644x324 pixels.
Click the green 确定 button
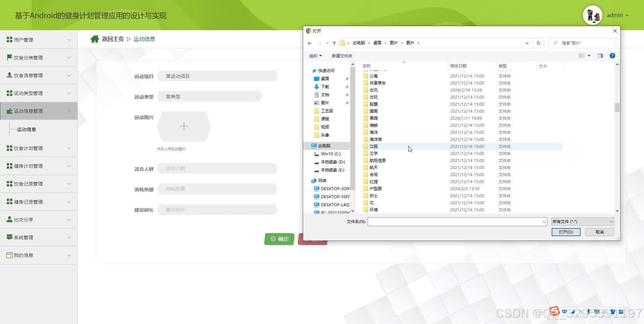tap(279, 239)
